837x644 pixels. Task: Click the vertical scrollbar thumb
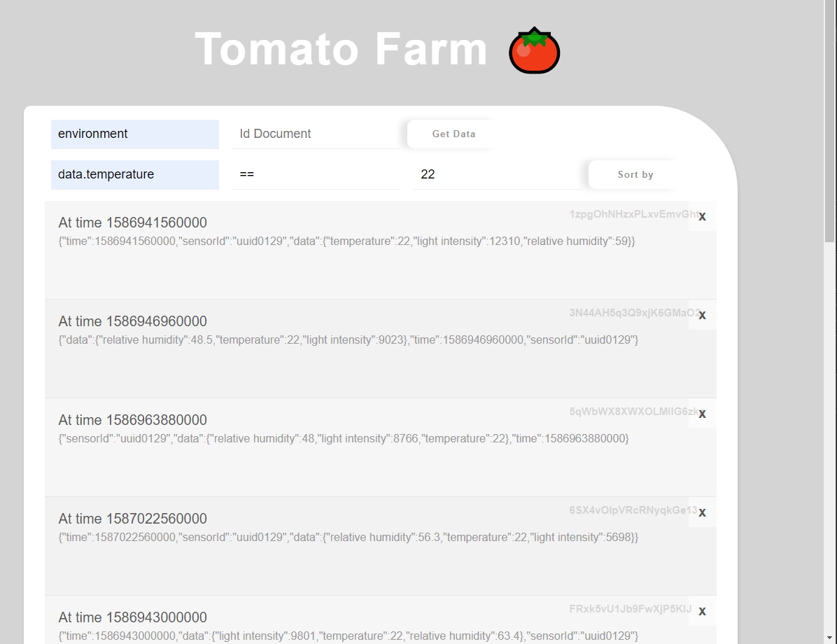(830, 120)
